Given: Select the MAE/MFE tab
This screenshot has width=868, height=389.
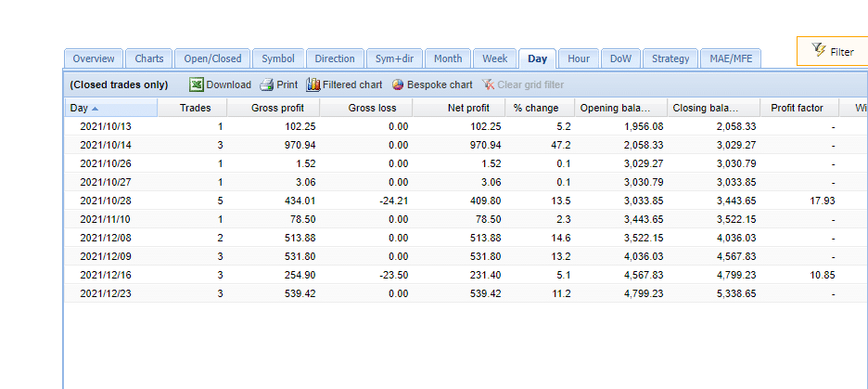Looking at the screenshot, I should coord(731,58).
